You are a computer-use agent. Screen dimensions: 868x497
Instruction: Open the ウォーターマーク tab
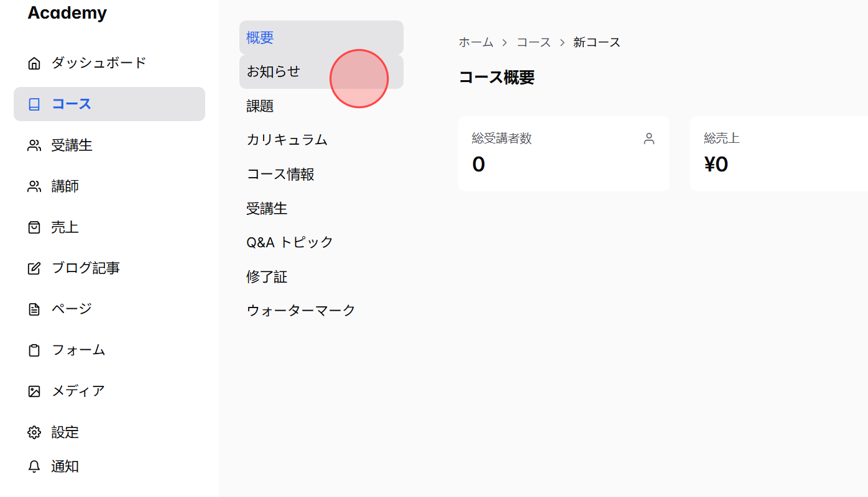(300, 309)
